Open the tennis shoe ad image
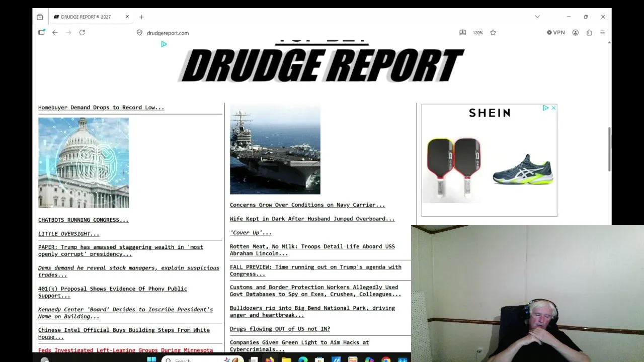 (x=523, y=169)
